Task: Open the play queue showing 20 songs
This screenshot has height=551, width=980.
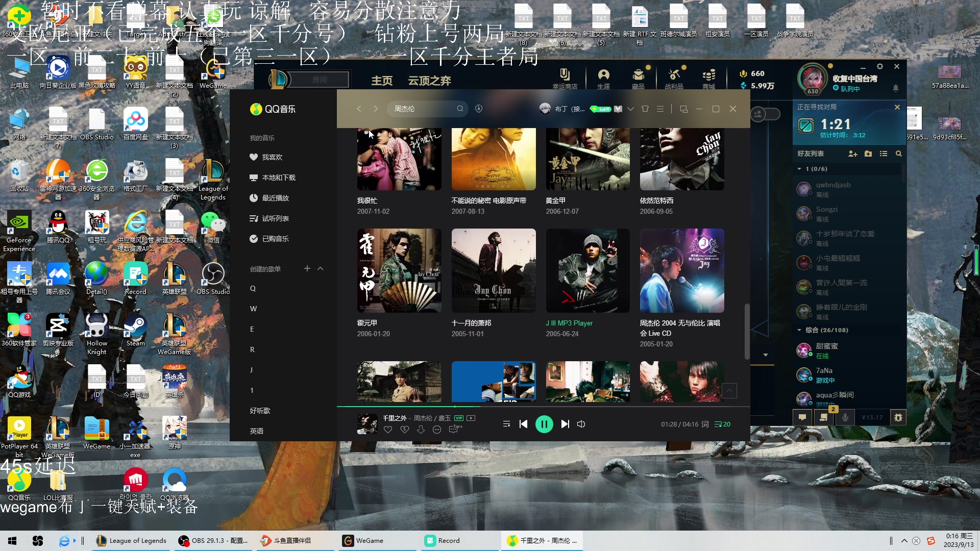Action: click(722, 424)
